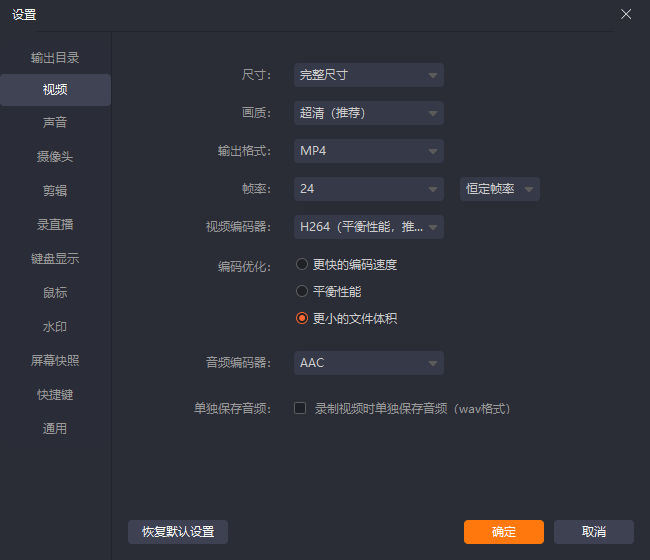Open the 声音 settings tab
The image size is (650, 560).
(55, 123)
